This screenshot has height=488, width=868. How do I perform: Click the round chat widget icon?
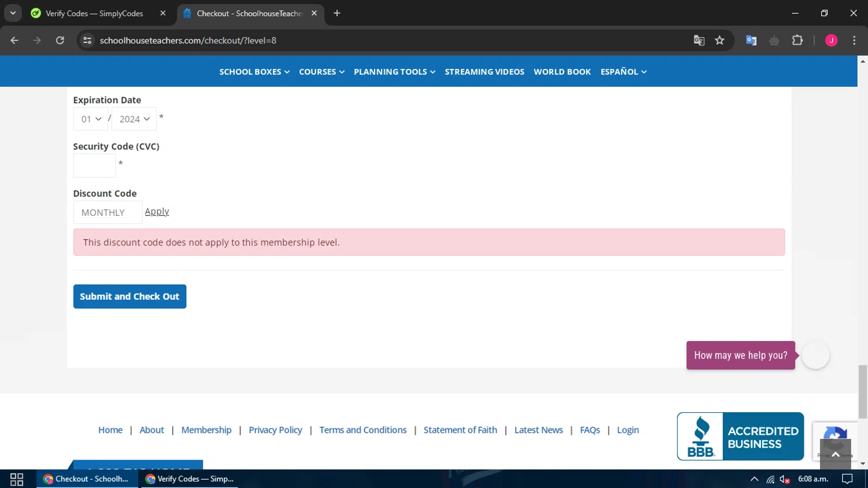pos(815,355)
